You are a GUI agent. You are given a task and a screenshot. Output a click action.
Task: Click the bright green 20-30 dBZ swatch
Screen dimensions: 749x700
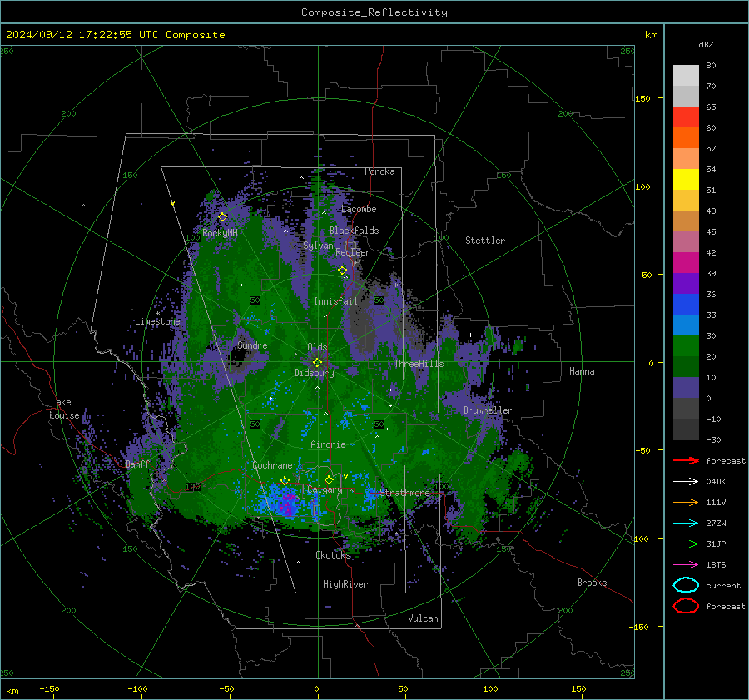click(686, 346)
